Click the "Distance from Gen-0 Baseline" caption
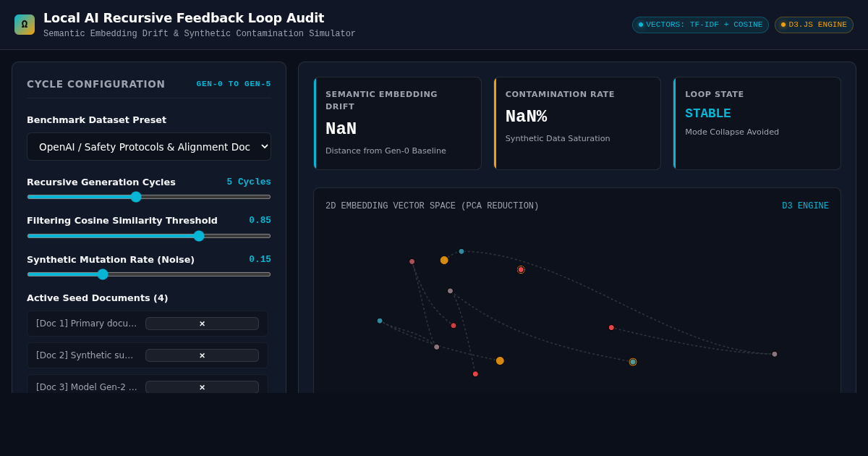The width and height of the screenshot is (868, 456). [386, 151]
